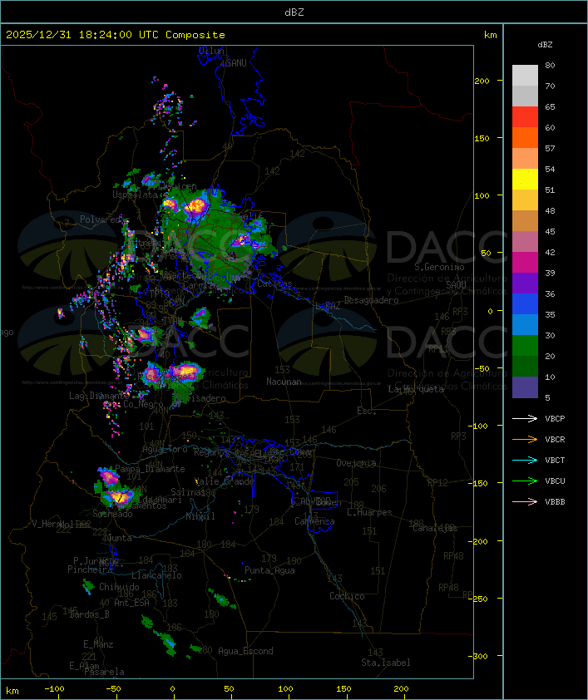The width and height of the screenshot is (588, 700).
Task: Select the red 60-65 dBZ swatch
Action: point(525,117)
